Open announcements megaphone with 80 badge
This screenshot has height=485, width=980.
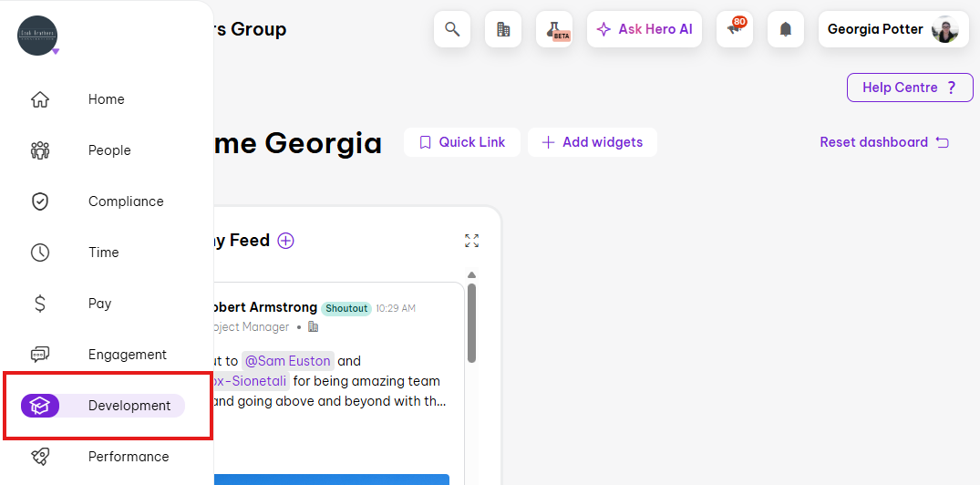(x=735, y=29)
